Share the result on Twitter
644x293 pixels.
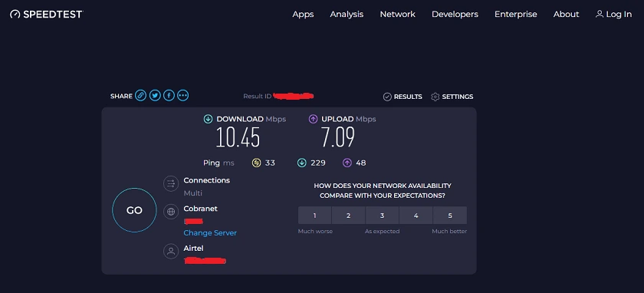[155, 96]
